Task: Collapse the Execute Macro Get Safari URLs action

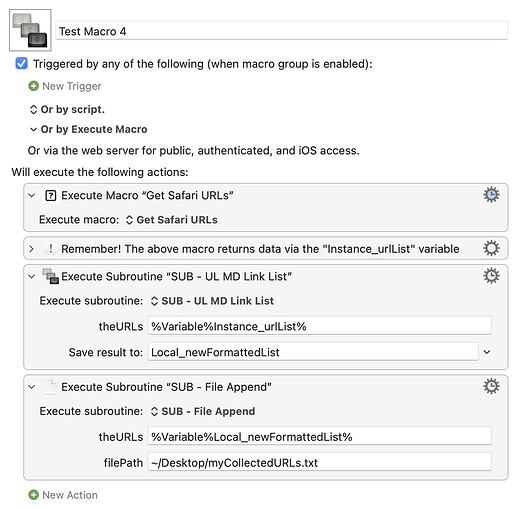Action: click(x=32, y=195)
